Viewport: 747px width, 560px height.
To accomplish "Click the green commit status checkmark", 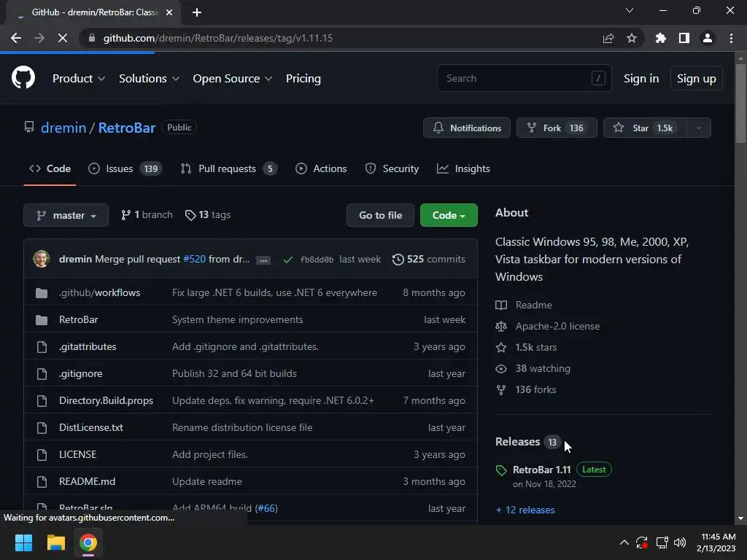I will pos(287,260).
